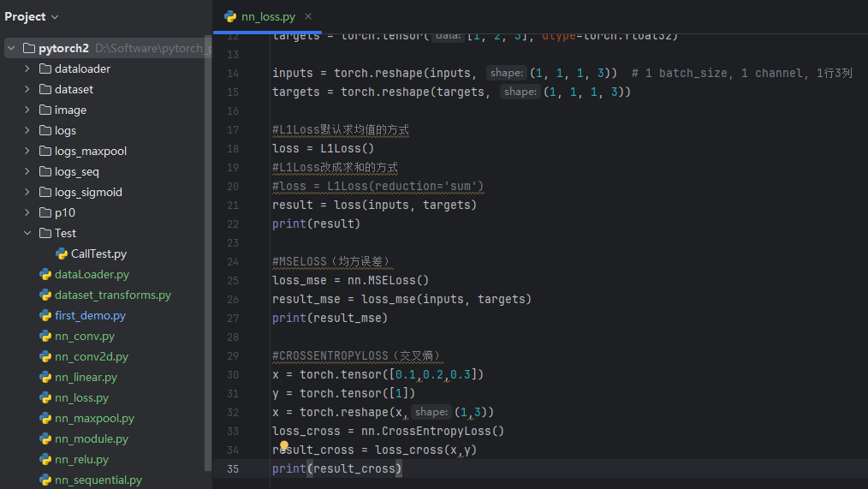Click line number 18 in gutter
868x489 pixels.
click(233, 148)
